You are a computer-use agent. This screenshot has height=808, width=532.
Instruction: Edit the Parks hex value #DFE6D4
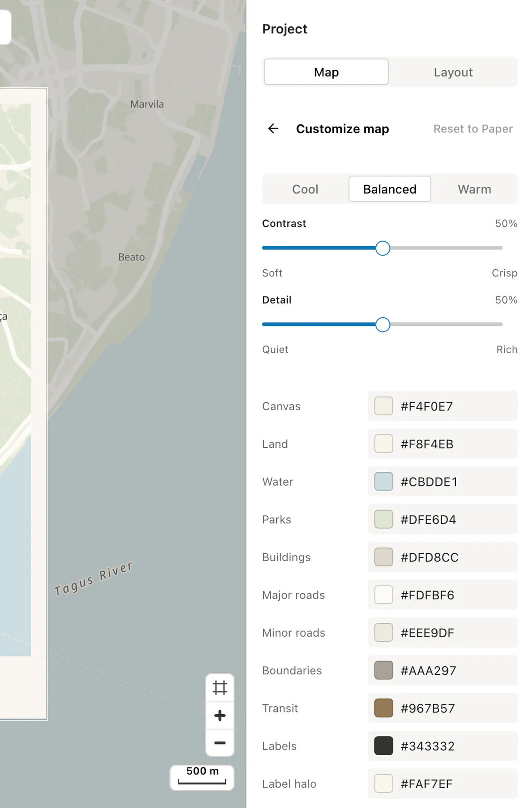pos(428,519)
